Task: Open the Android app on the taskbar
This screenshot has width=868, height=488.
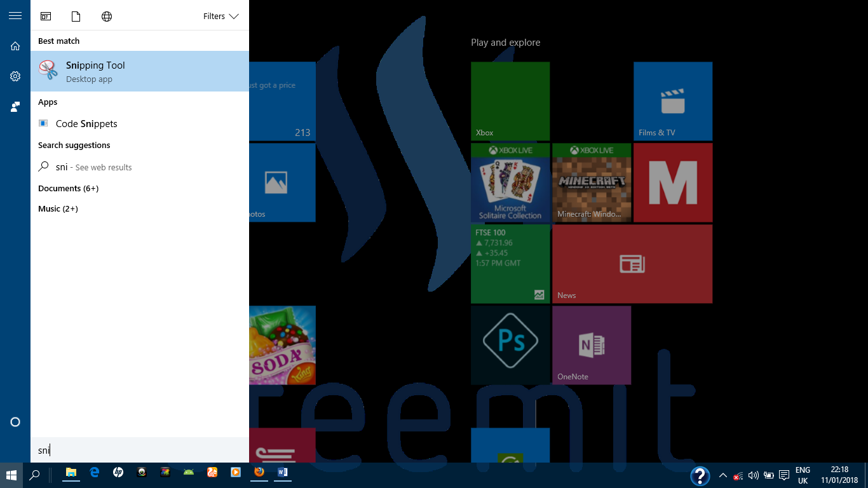Action: [189, 473]
